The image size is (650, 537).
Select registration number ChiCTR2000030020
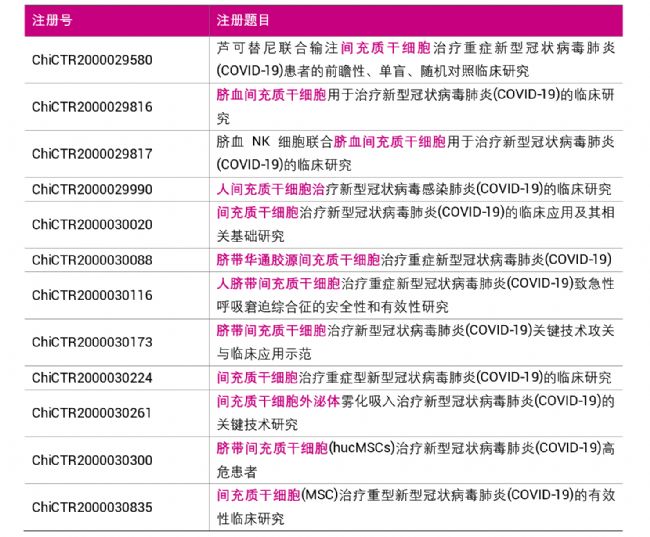92,225
